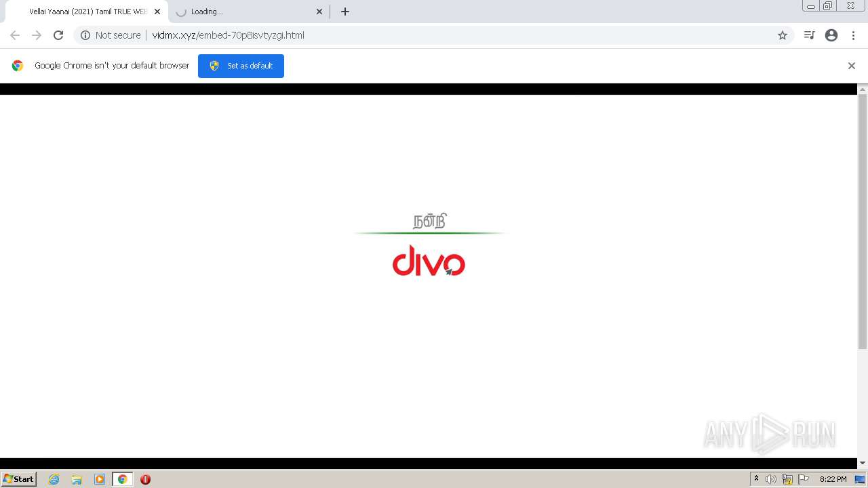This screenshot has width=868, height=488.
Task: Switch to the Loading... tab
Action: click(x=248, y=12)
